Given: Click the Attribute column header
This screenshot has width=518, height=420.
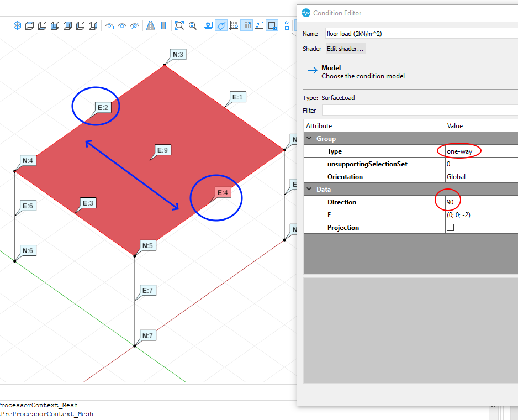Looking at the screenshot, I should 374,125.
